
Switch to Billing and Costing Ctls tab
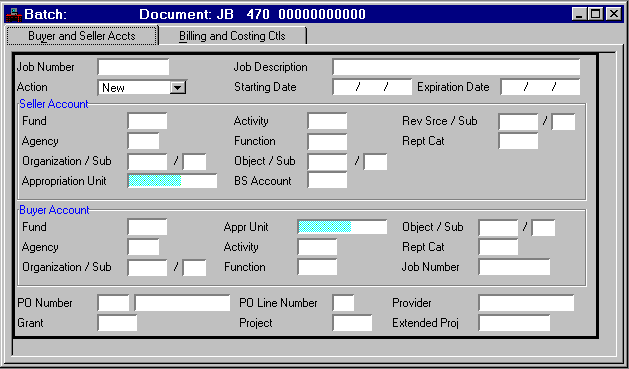[x=232, y=36]
